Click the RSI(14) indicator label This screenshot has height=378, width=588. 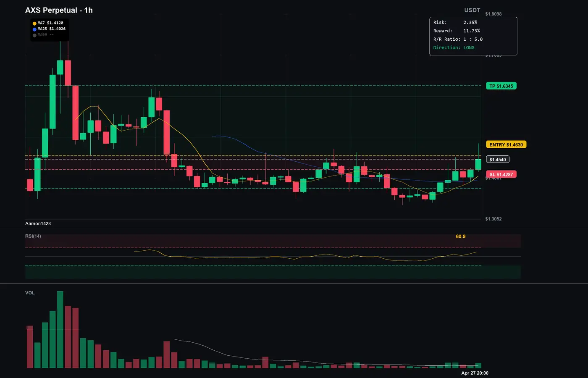33,236
